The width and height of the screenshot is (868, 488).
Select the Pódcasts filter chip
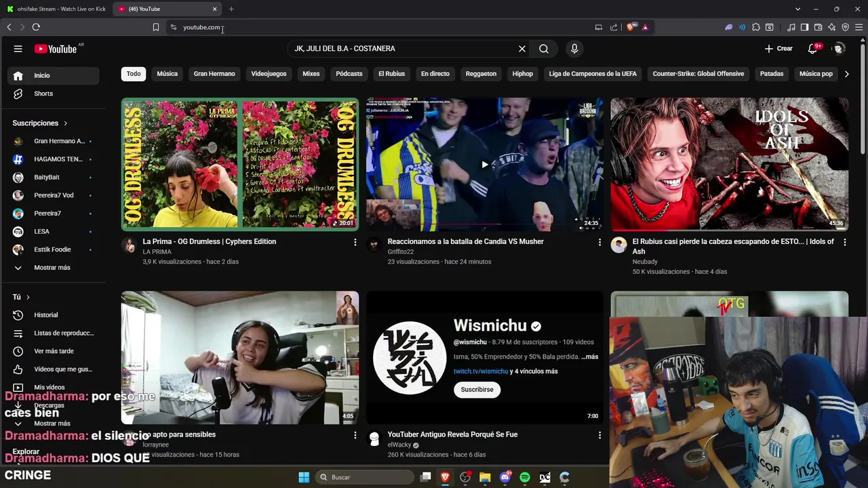pyautogui.click(x=349, y=74)
